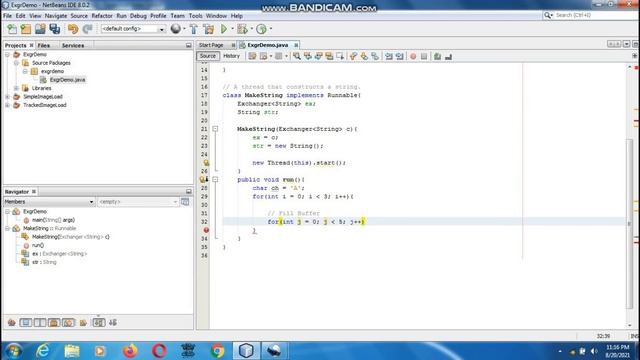Open Chrome from Windows taskbar
This screenshot has height=360, width=640.
tap(218, 351)
